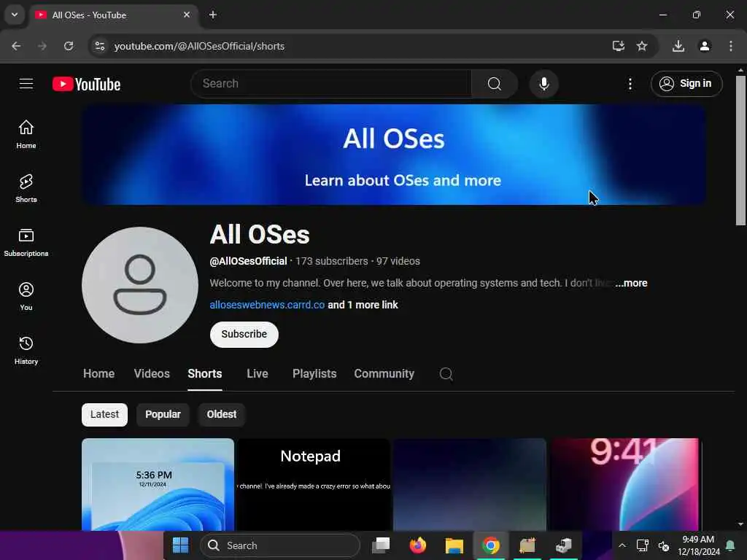
Task: Search within the channel via magnifier icon
Action: point(446,374)
